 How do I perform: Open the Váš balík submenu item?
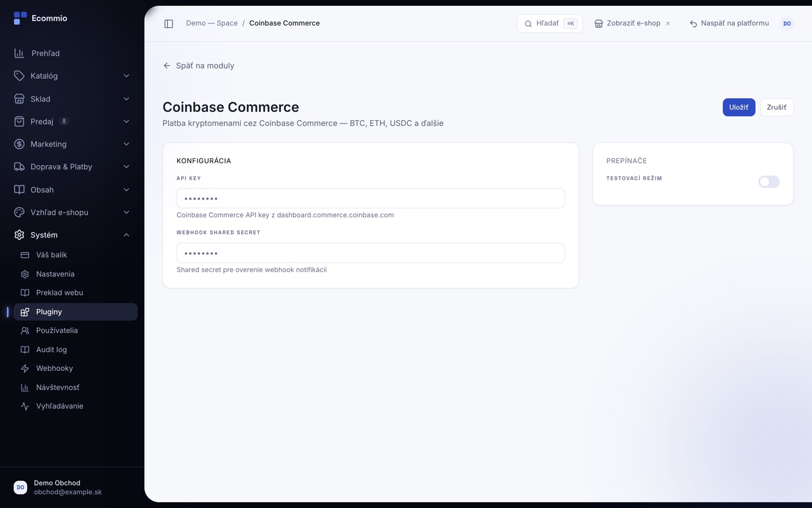76,255
